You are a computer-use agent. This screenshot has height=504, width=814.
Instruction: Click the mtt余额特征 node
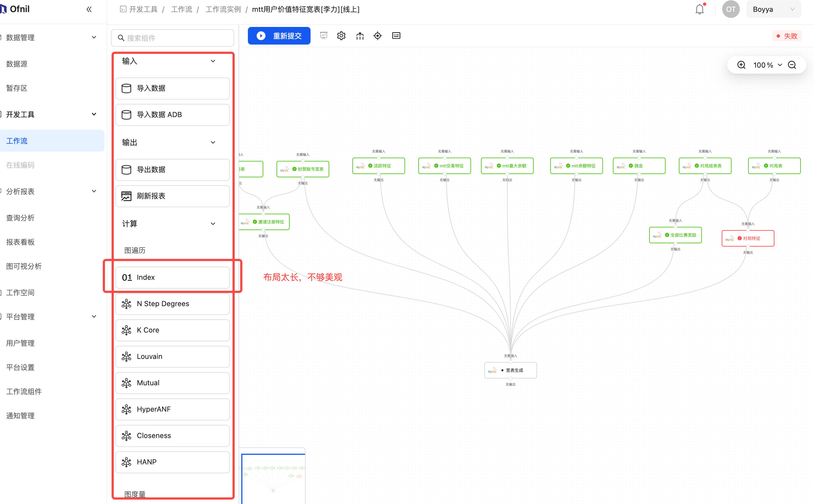[x=576, y=166]
